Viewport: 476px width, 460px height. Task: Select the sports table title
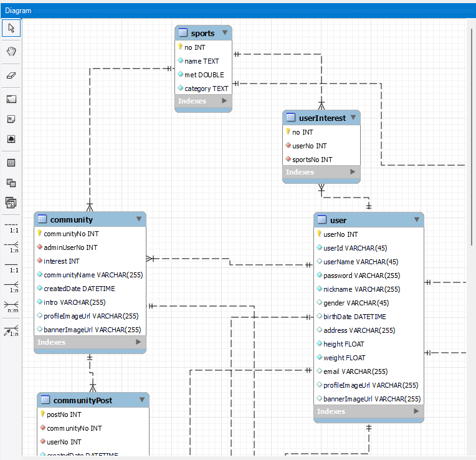click(x=202, y=33)
